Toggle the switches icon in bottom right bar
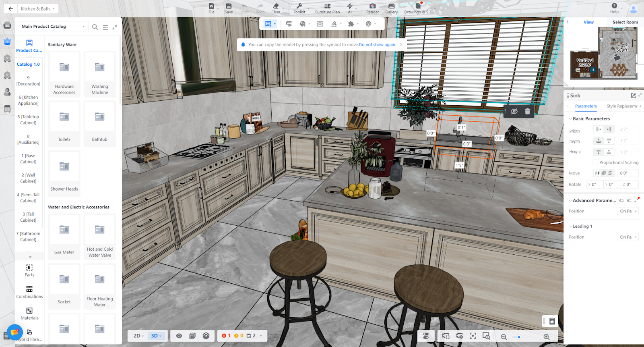The width and height of the screenshot is (644, 347). (x=426, y=336)
